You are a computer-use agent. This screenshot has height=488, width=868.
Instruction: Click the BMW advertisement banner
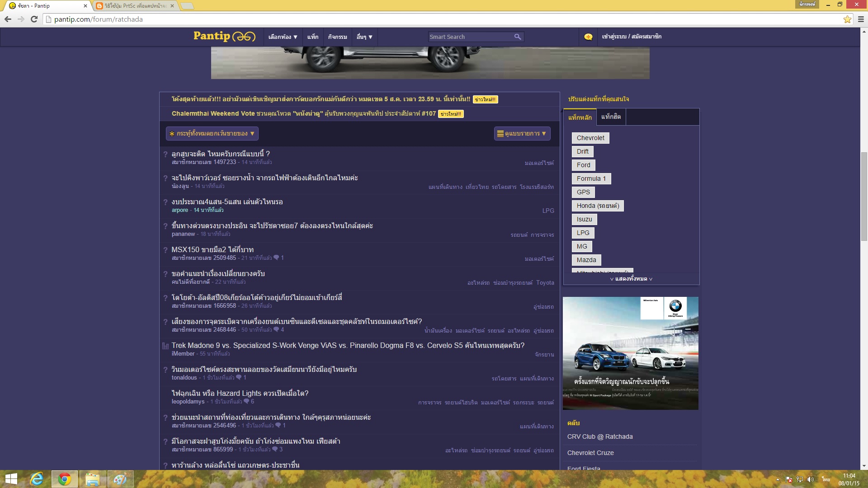coord(630,353)
